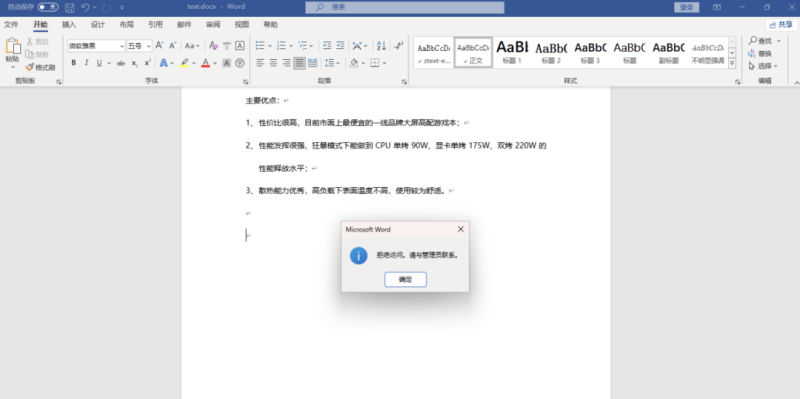Open the underline style dropdown arrow
This screenshot has height=399, width=800.
(x=109, y=63)
